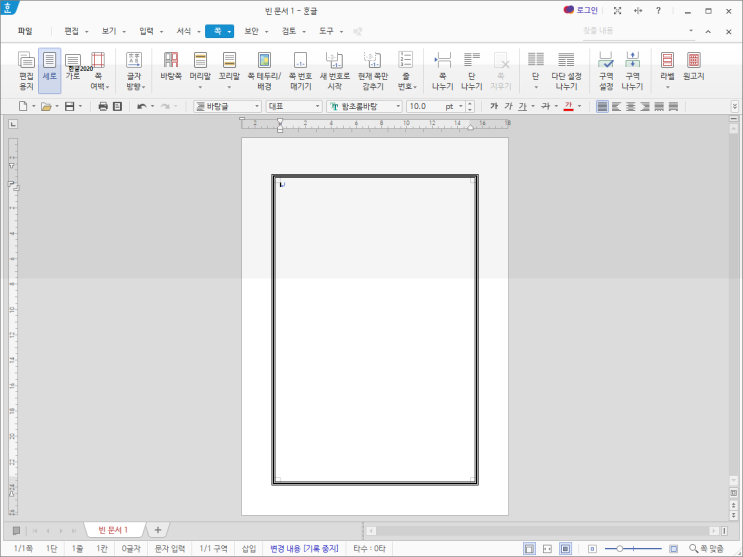The height and width of the screenshot is (557, 743).
Task: Toggle 가로 landscape page orientation
Action: point(73,68)
